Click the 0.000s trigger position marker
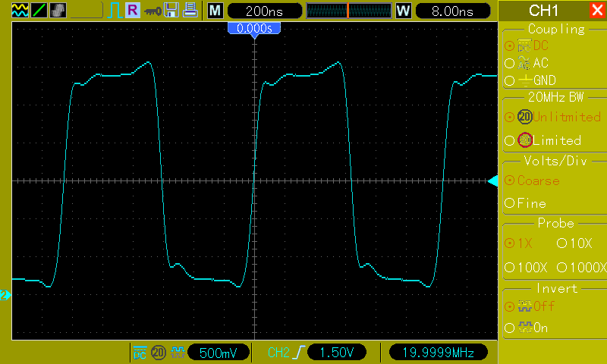Image resolution: width=607 pixels, height=364 pixels. pyautogui.click(x=254, y=30)
